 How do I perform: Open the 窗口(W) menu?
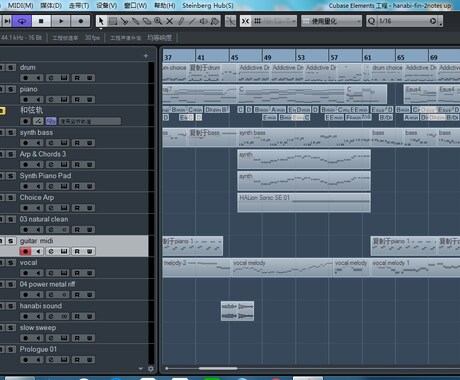click(x=135, y=6)
